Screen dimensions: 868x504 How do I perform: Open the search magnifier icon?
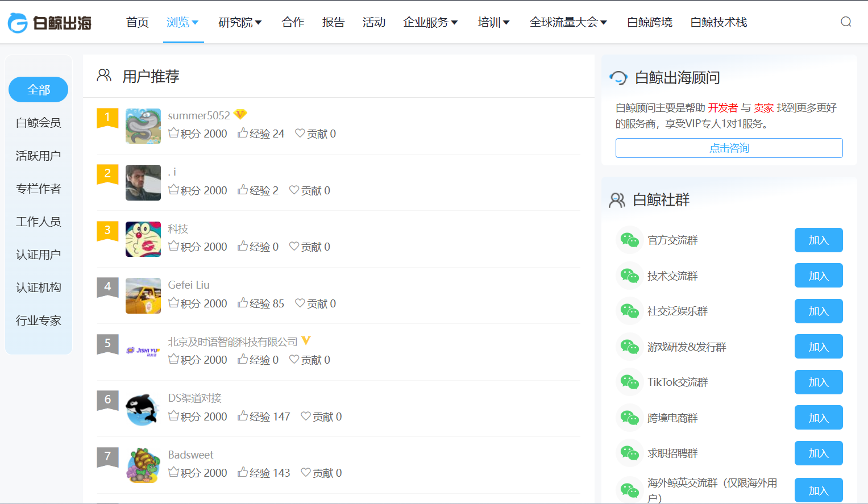(x=846, y=22)
